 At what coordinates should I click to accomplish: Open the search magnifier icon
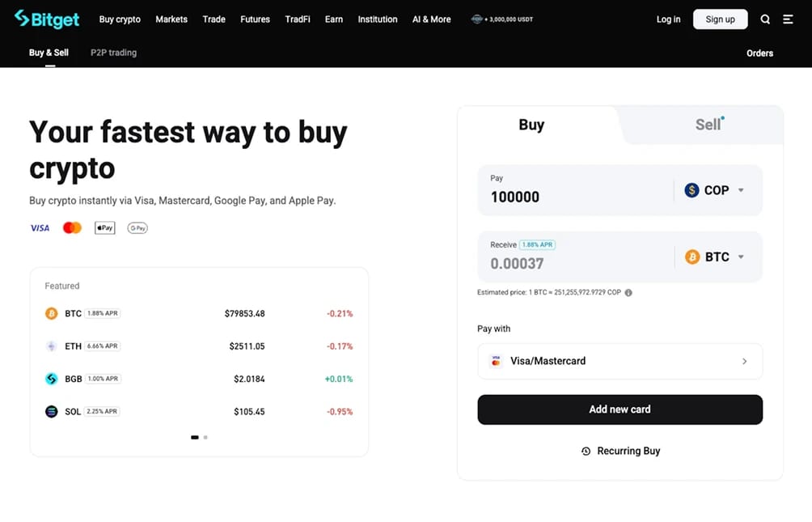pyautogui.click(x=765, y=19)
